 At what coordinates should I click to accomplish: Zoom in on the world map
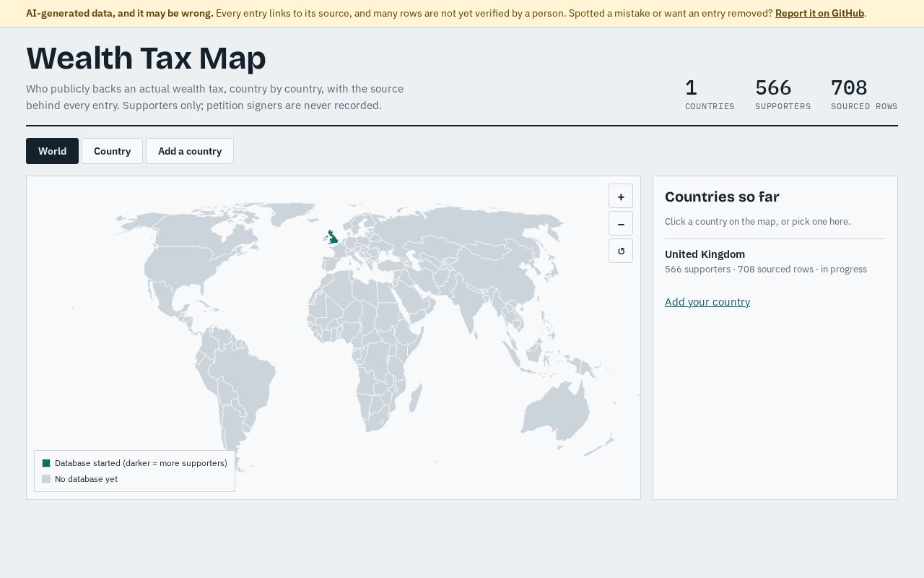[x=621, y=196]
